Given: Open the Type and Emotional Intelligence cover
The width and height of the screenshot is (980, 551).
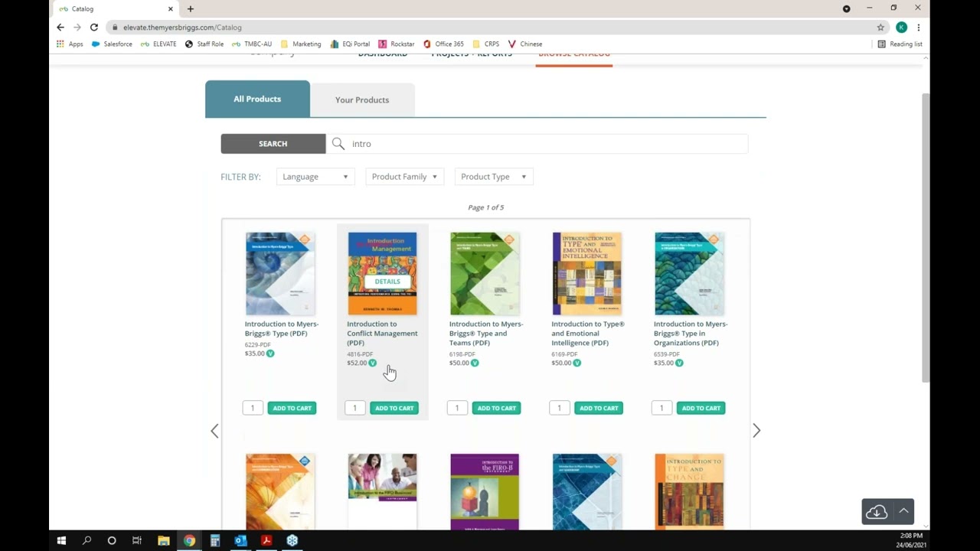Looking at the screenshot, I should pos(587,273).
